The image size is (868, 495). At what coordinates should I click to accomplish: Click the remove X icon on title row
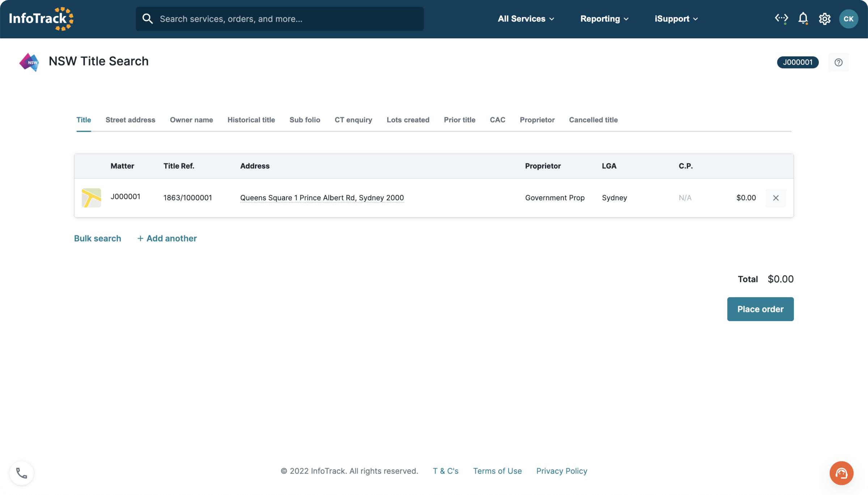[x=776, y=197]
